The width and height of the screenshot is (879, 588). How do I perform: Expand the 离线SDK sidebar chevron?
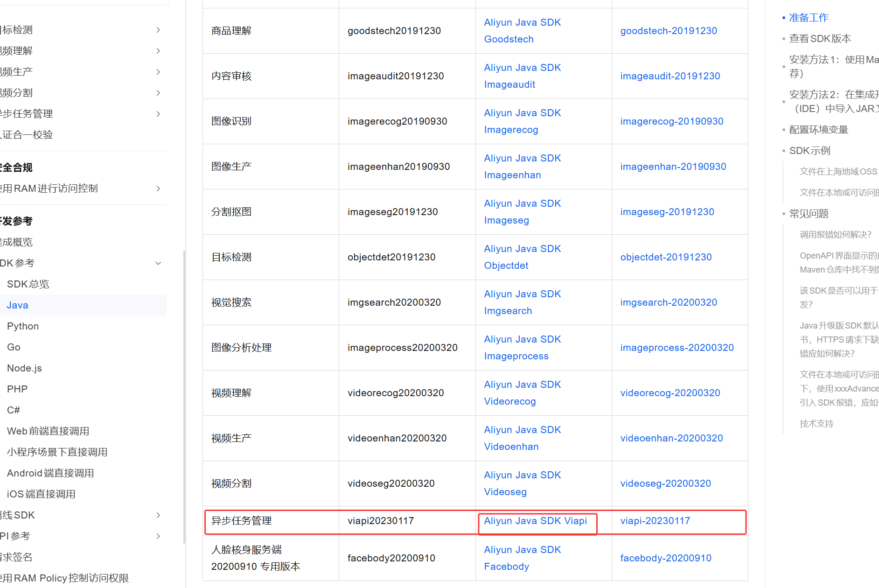[158, 515]
